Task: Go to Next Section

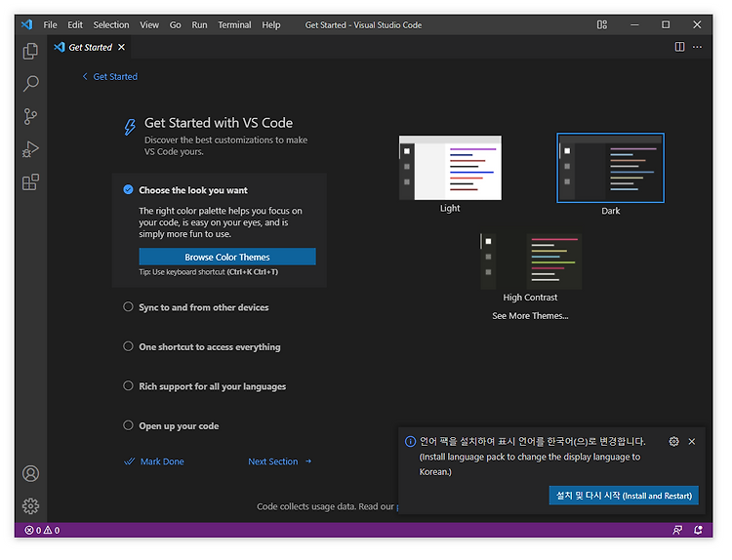Action: tap(280, 461)
